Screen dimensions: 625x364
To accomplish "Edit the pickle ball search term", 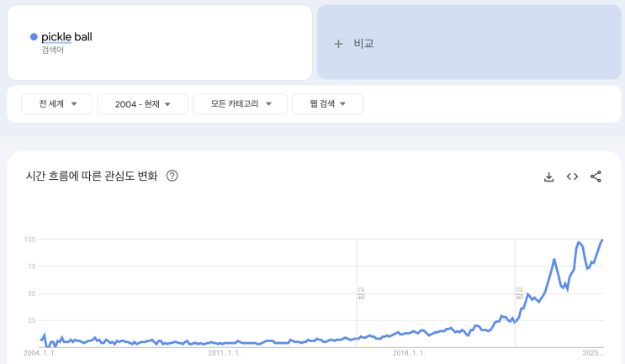I will [66, 37].
